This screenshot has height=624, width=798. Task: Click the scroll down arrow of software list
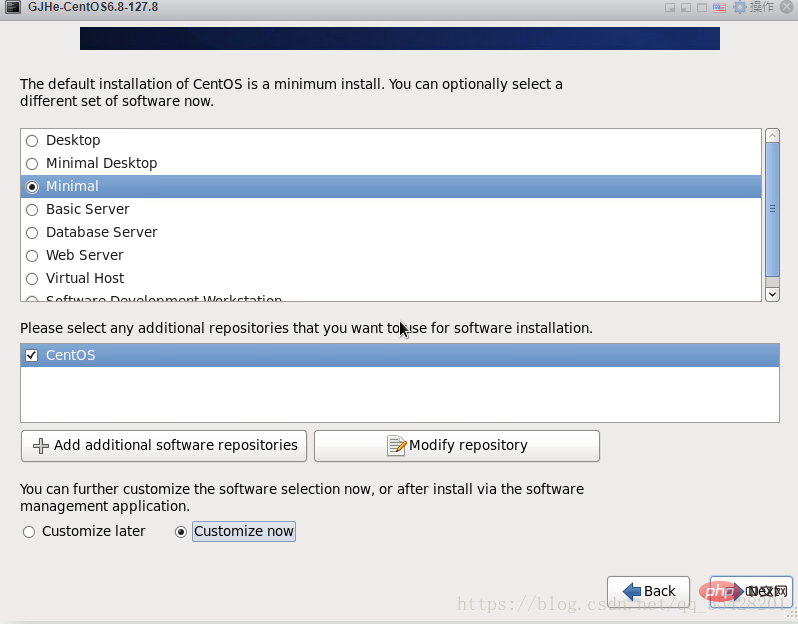[x=773, y=294]
